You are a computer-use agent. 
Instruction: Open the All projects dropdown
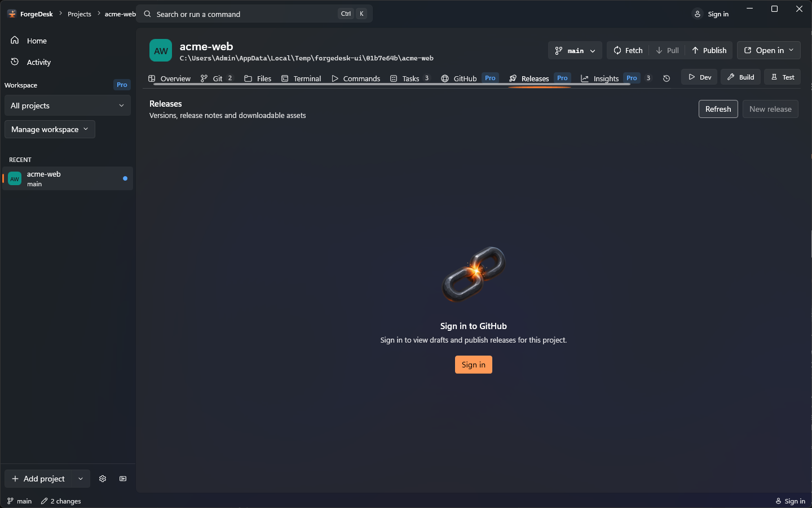click(x=68, y=106)
